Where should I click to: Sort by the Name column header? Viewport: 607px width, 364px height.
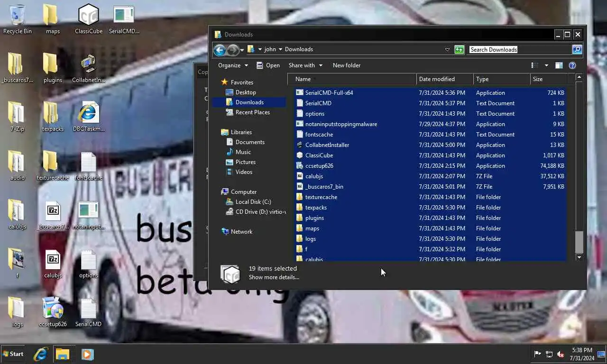[x=352, y=79]
